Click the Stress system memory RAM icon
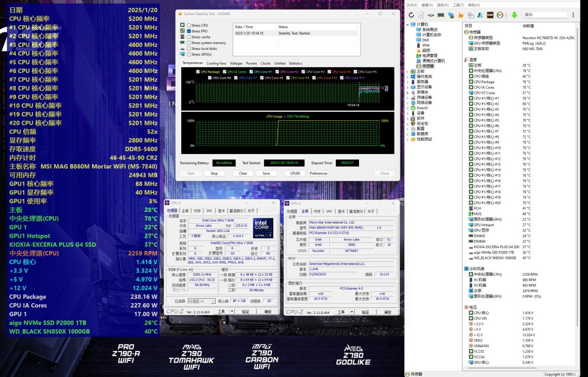The width and height of the screenshot is (588, 377). [182, 43]
